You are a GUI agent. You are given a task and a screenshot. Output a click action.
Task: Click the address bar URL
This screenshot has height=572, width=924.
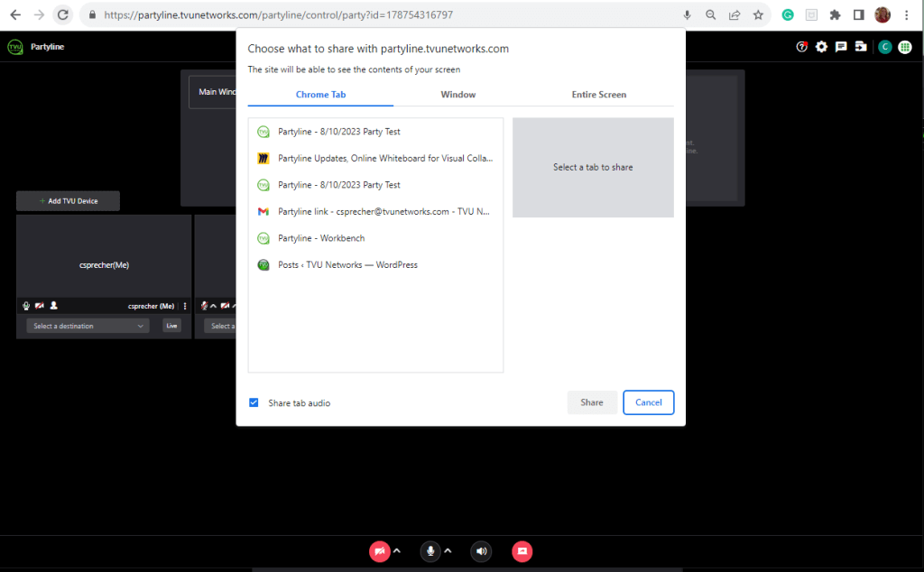278,14
